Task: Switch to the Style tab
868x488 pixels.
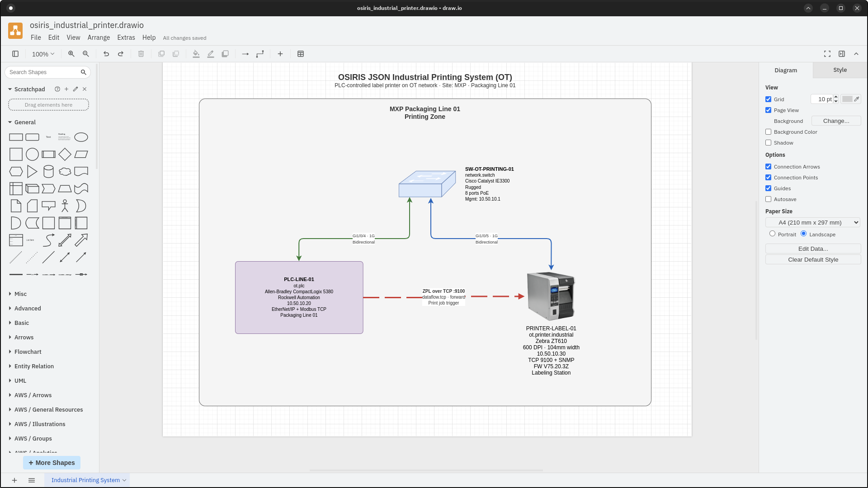Action: [839, 70]
